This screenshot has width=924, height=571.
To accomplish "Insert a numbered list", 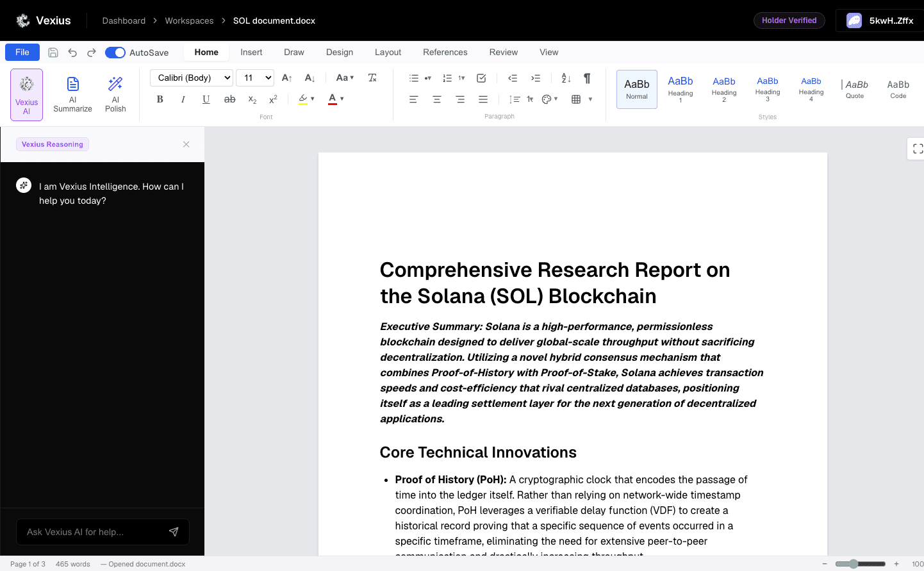I will [447, 78].
